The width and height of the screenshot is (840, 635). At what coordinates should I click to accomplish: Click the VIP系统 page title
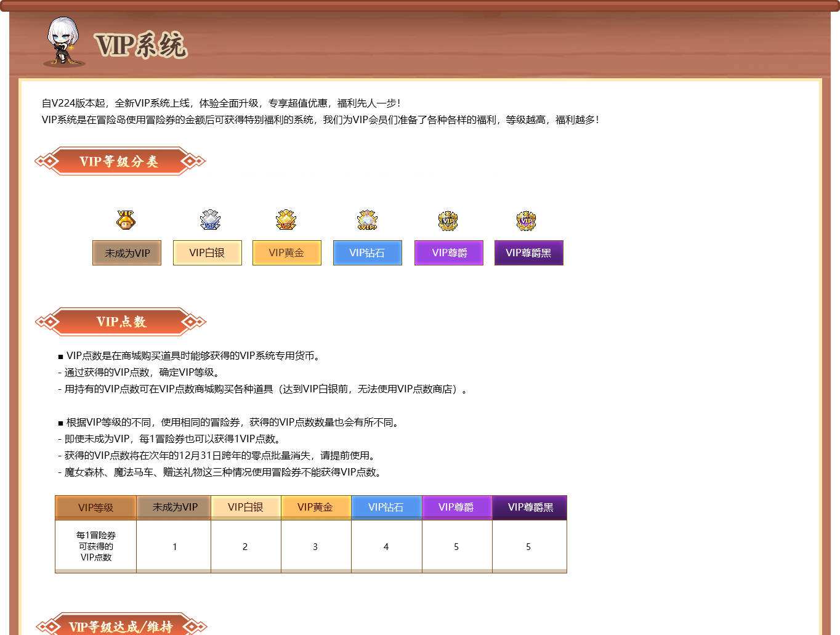[140, 45]
